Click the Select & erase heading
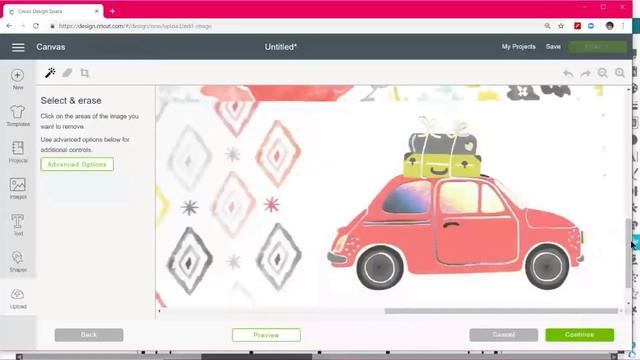Viewport: 640px width, 360px height. coord(71,100)
